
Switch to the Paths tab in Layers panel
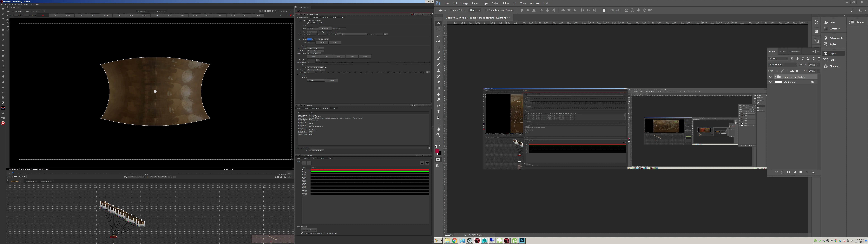(x=783, y=52)
